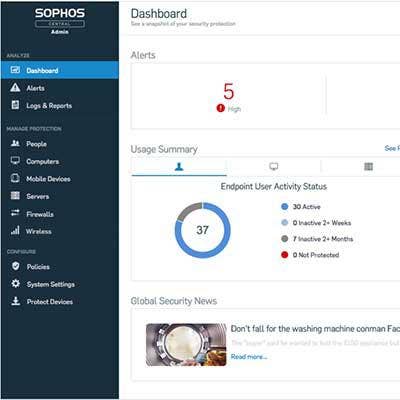Select the Servers rack icon
This screenshot has height=400, width=400.
pos(15,196)
